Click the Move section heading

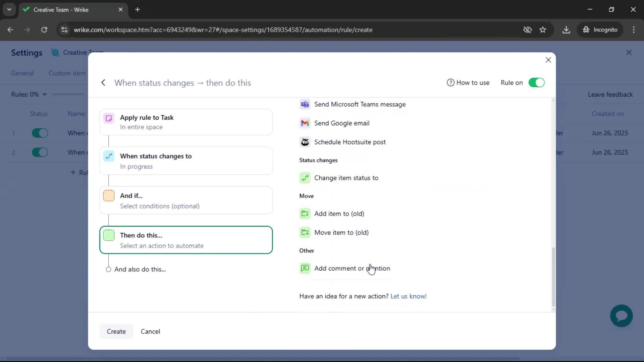306,196
